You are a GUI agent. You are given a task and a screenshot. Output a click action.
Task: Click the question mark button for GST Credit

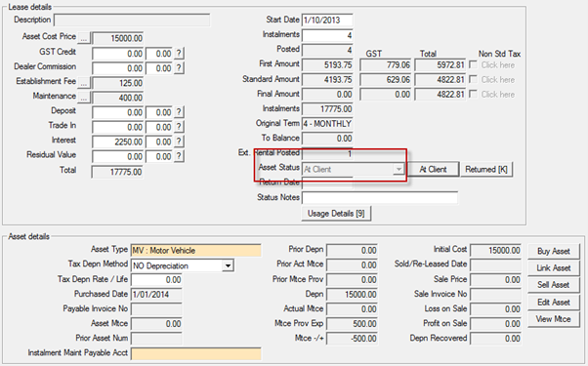(179, 54)
